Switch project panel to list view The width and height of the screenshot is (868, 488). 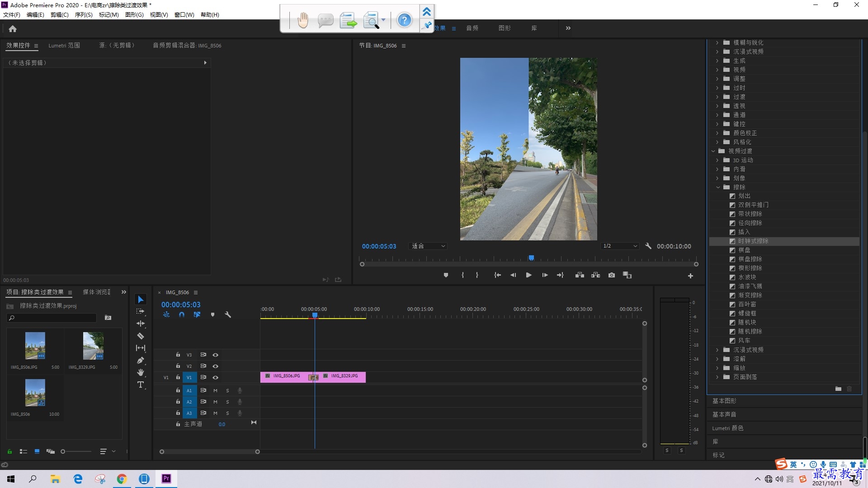[24, 451]
